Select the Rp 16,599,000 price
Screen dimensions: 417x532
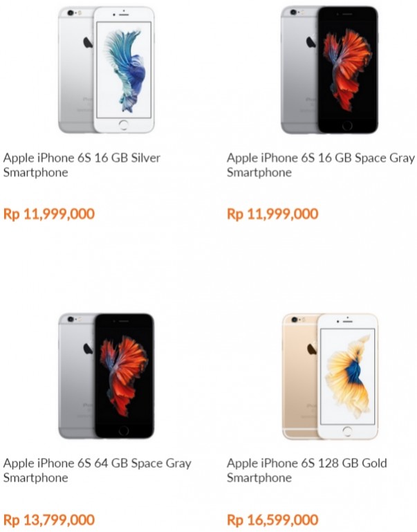click(272, 520)
